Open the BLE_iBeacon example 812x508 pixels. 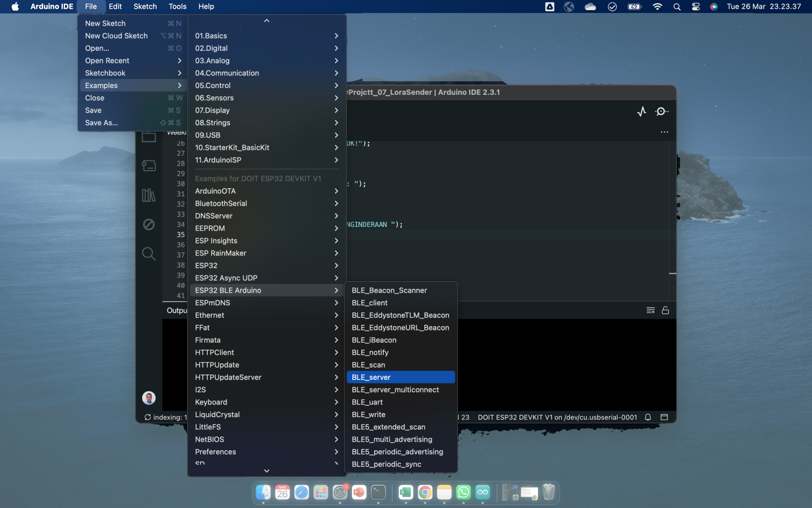click(401, 340)
